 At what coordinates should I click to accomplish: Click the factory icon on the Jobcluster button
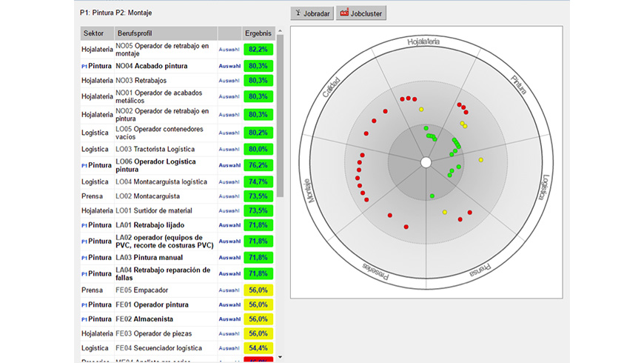pyautogui.click(x=344, y=13)
